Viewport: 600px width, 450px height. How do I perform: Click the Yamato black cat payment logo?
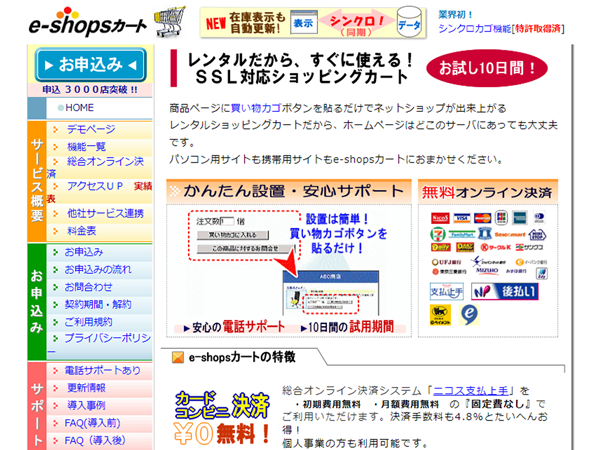[440, 315]
